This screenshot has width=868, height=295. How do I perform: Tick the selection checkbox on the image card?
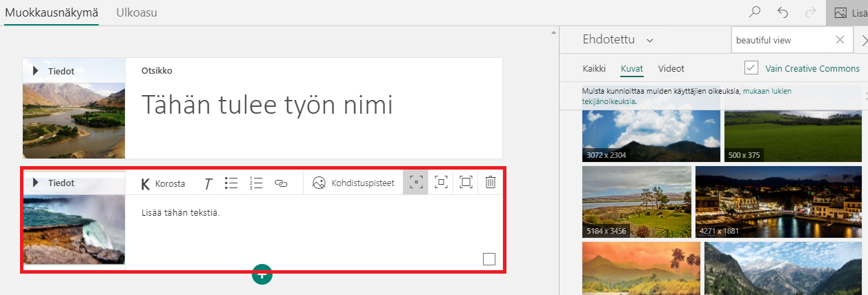pos(489,259)
